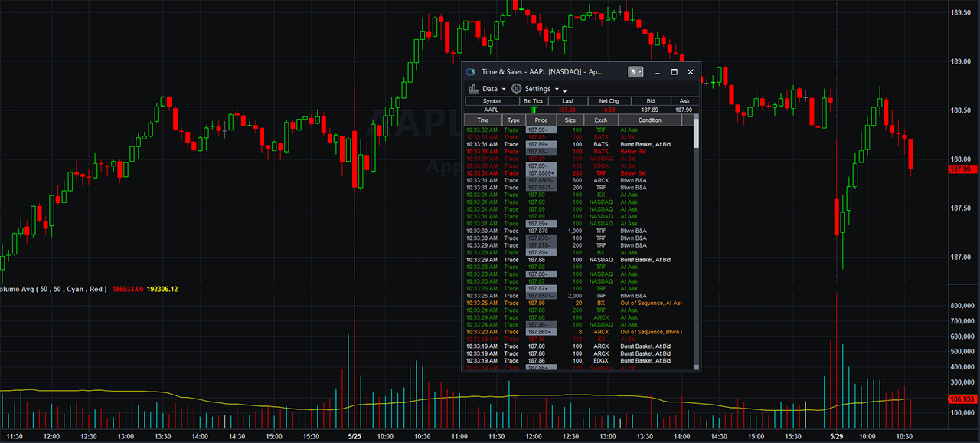The height and width of the screenshot is (443, 980).
Task: Expand the Data dropdown arrow
Action: pos(504,90)
